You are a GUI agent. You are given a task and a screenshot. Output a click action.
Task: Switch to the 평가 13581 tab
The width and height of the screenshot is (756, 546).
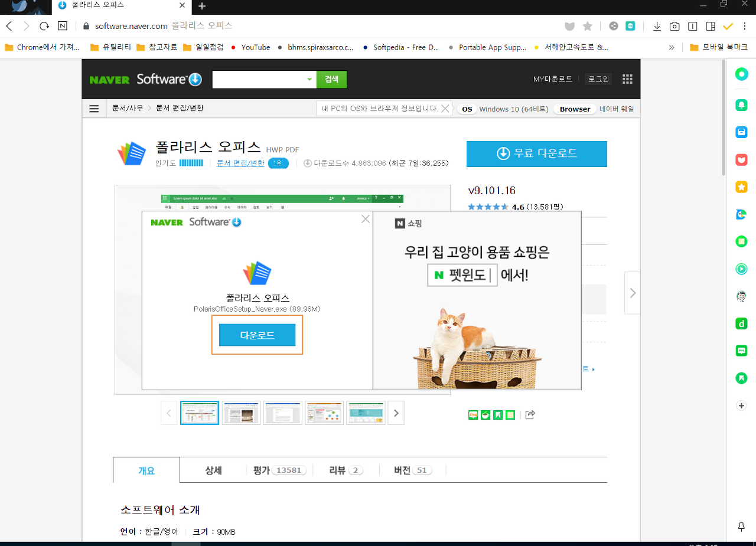tap(280, 470)
